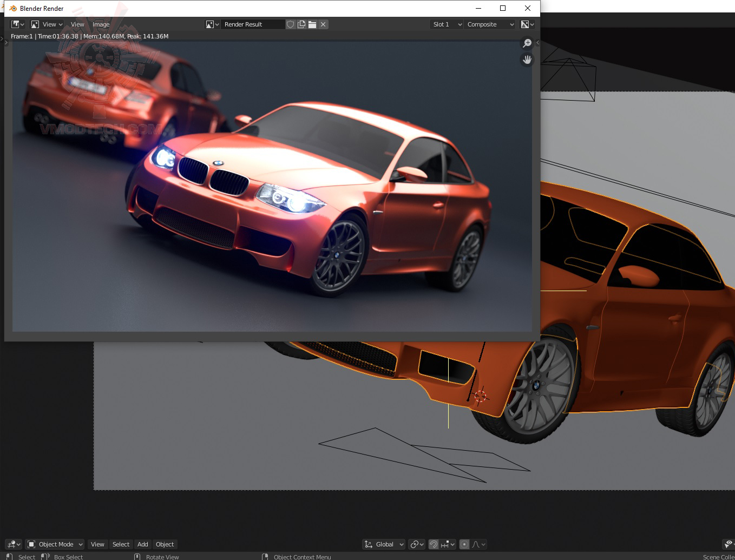Image resolution: width=735 pixels, height=560 pixels.
Task: Click the Box Select hint in status bar
Action: (x=68, y=557)
